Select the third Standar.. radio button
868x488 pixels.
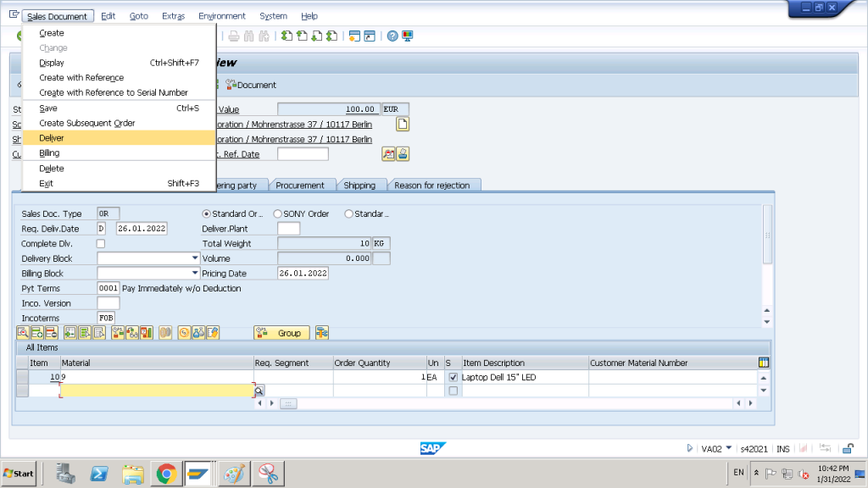point(348,213)
